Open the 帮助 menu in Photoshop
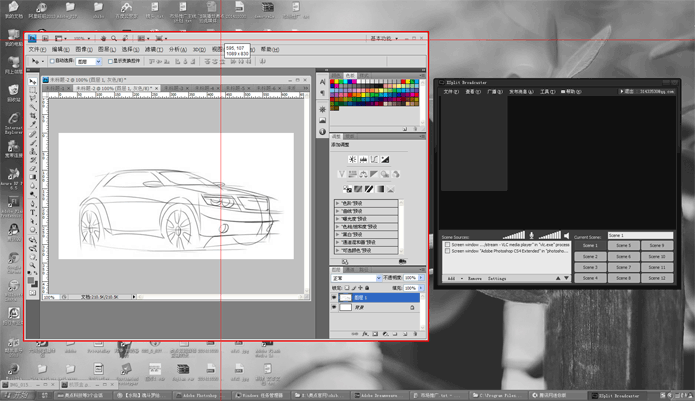The width and height of the screenshot is (695, 401). (269, 50)
